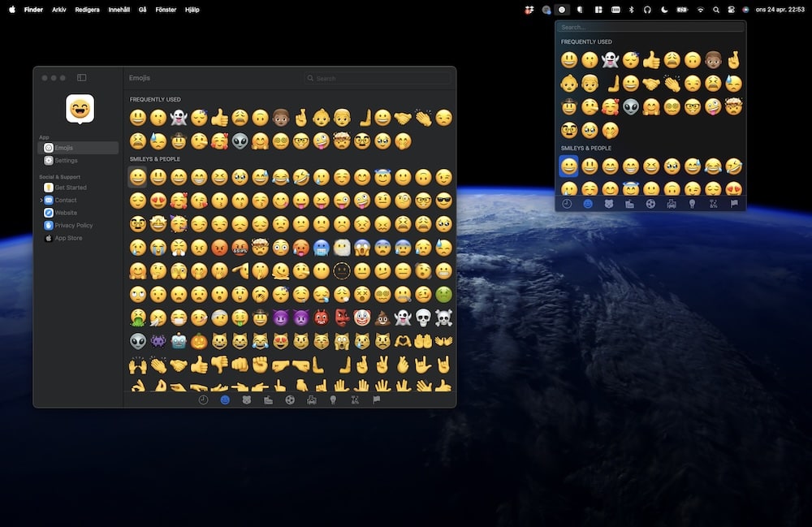Image resolution: width=812 pixels, height=527 pixels.
Task: Open Flags category in the popover
Action: click(734, 204)
